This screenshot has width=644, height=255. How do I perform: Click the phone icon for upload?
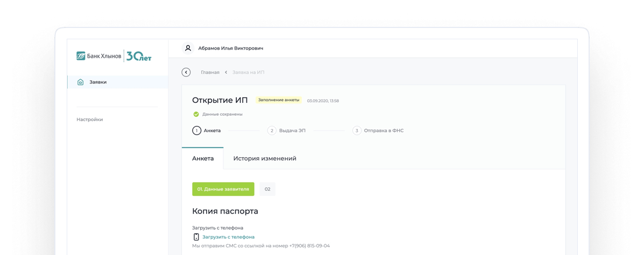(196, 237)
